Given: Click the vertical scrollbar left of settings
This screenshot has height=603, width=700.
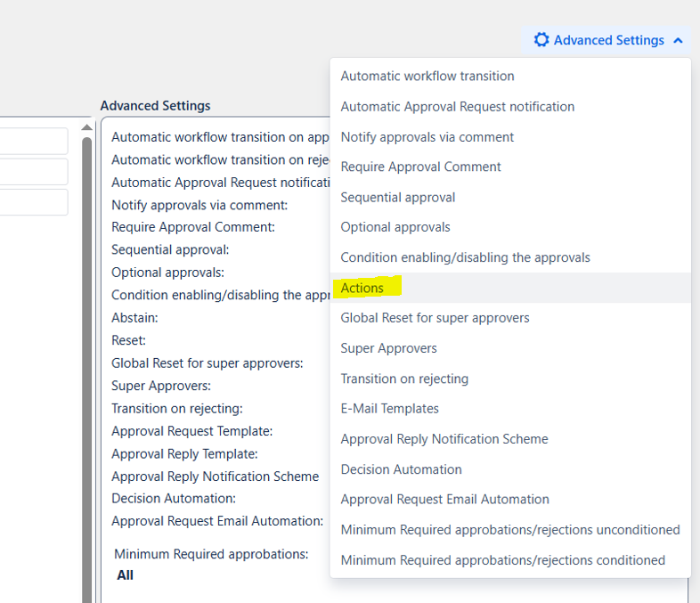Looking at the screenshot, I should [x=87, y=356].
